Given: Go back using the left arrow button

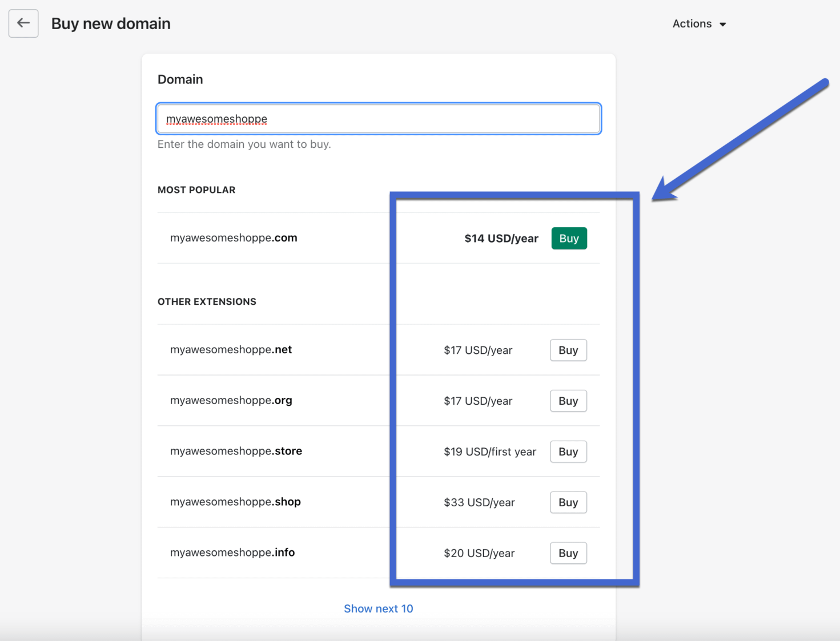Looking at the screenshot, I should 23,23.
